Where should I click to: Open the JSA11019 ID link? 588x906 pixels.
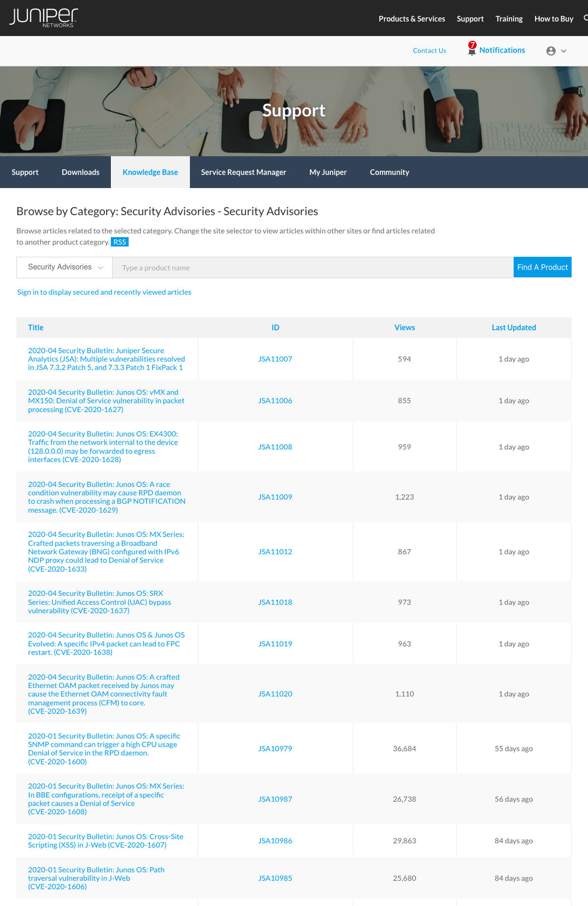coord(275,644)
